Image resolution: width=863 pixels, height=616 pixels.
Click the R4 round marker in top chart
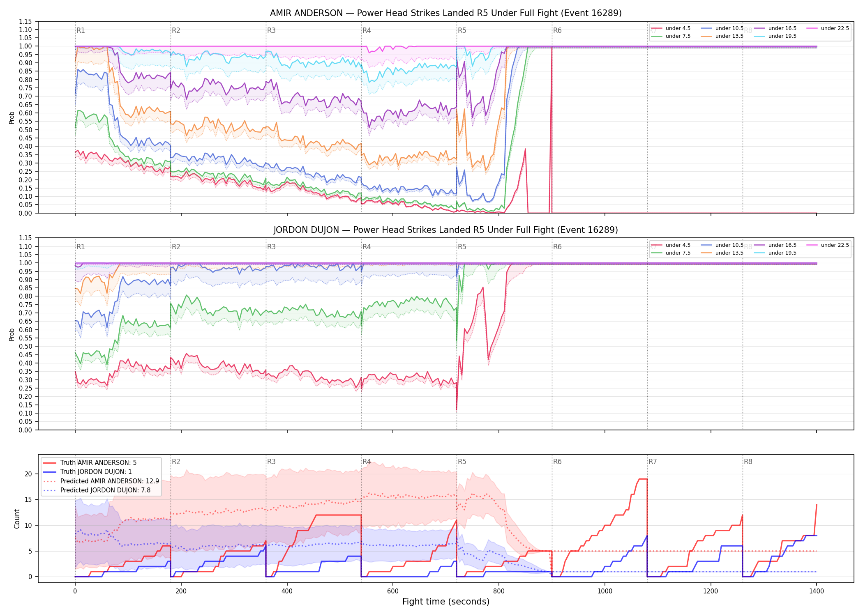367,30
